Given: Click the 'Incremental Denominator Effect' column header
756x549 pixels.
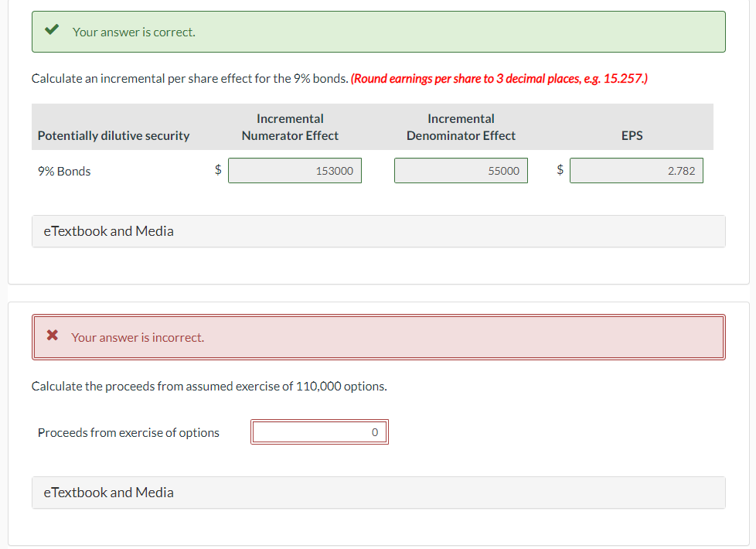Looking at the screenshot, I should (461, 127).
